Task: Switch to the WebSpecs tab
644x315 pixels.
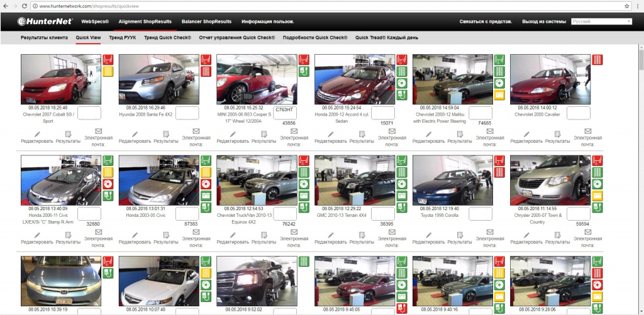Action: pos(95,21)
